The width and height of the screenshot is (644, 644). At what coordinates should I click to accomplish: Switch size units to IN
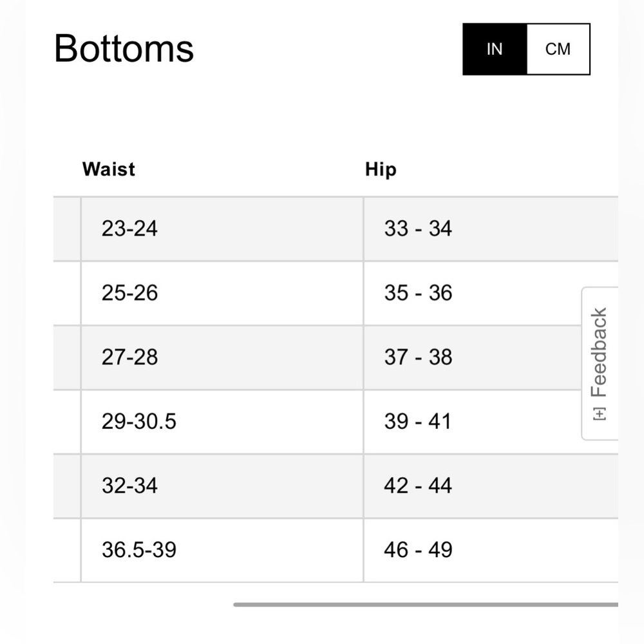[495, 50]
